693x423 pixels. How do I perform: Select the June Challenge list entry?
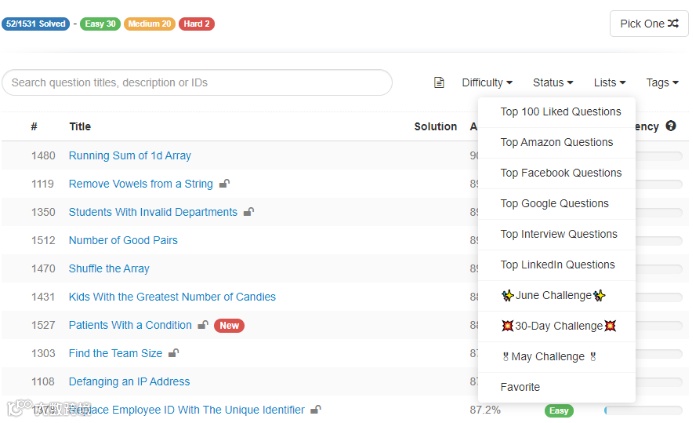tap(554, 295)
